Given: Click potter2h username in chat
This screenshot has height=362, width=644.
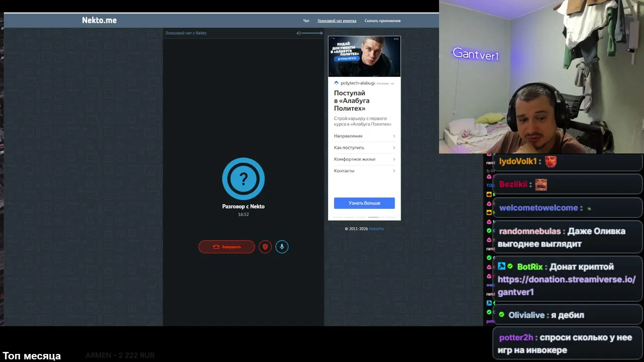Looking at the screenshot, I should click(516, 338).
